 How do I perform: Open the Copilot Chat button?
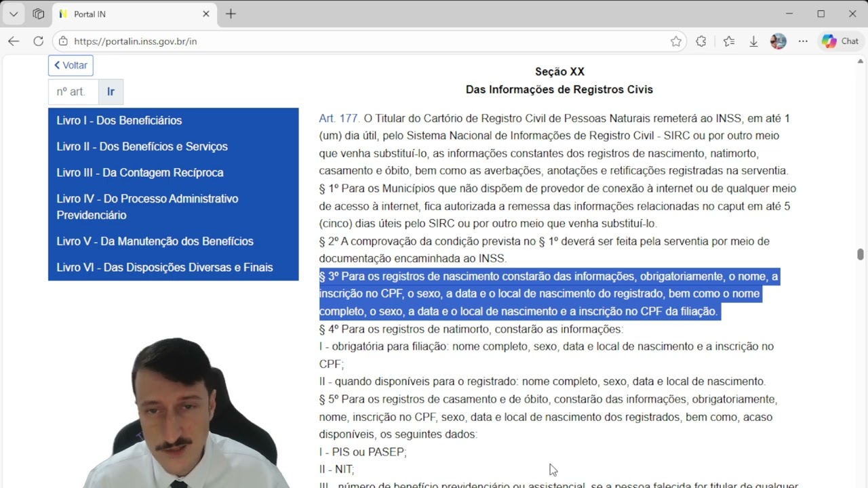click(840, 41)
